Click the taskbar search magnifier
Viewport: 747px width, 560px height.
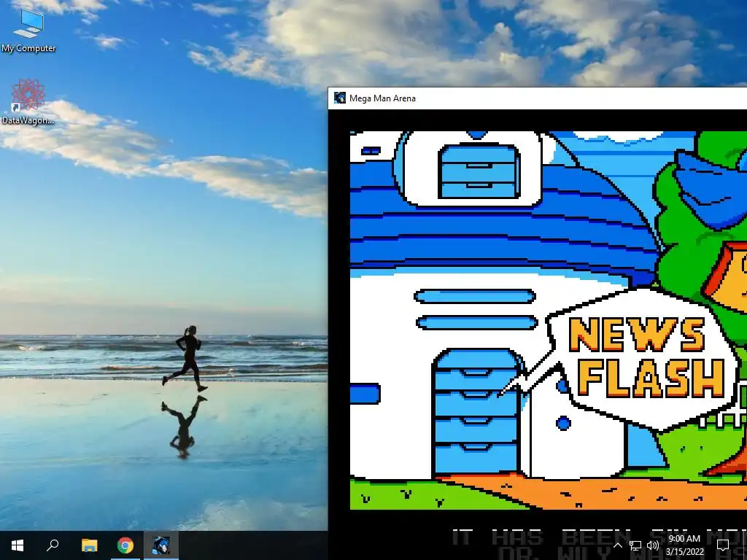click(x=53, y=545)
